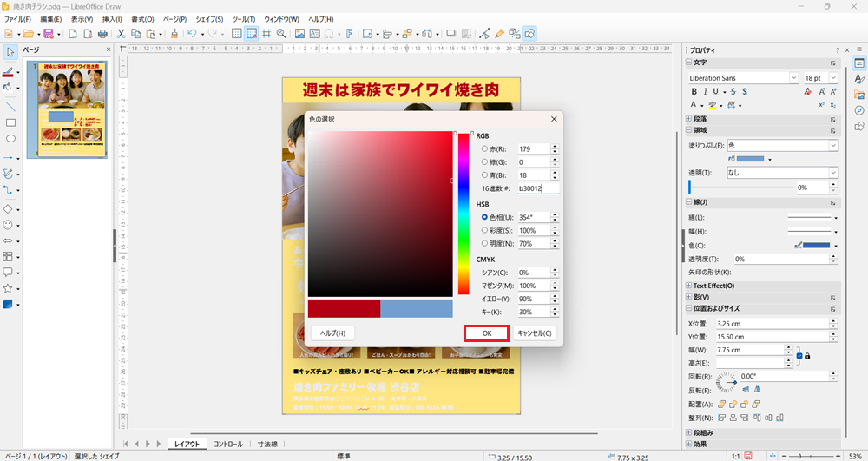Screen dimensions: 868x461
Task: Select the 青(B) radio button
Action: pyautogui.click(x=485, y=175)
